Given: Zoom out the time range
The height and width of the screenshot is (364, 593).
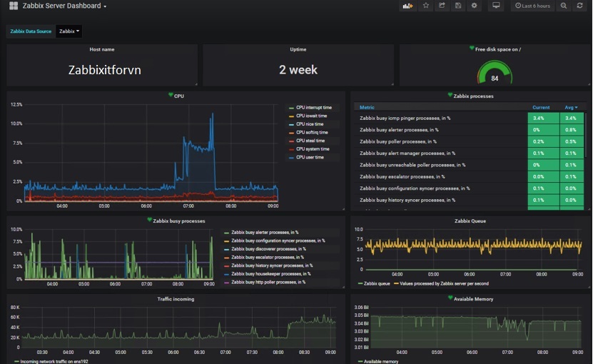Looking at the screenshot, I should (x=564, y=6).
